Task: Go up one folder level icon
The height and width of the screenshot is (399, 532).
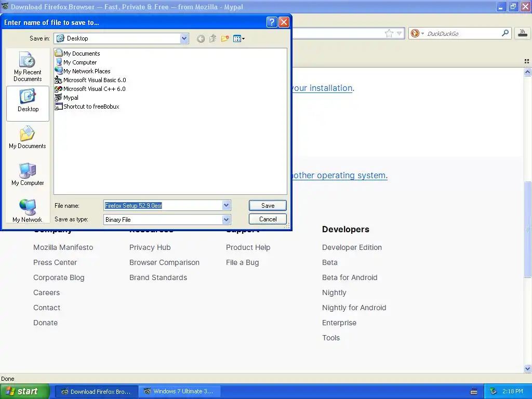Action: pyautogui.click(x=212, y=38)
